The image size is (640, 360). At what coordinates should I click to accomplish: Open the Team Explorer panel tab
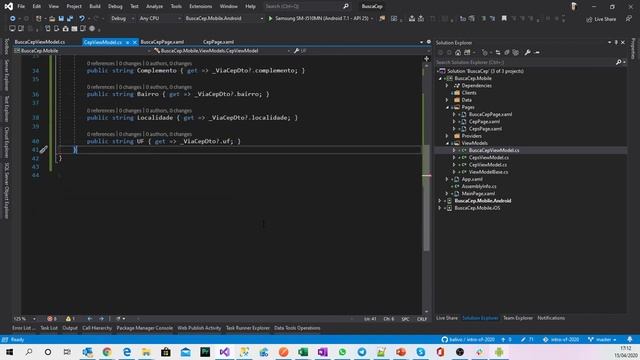click(518, 318)
